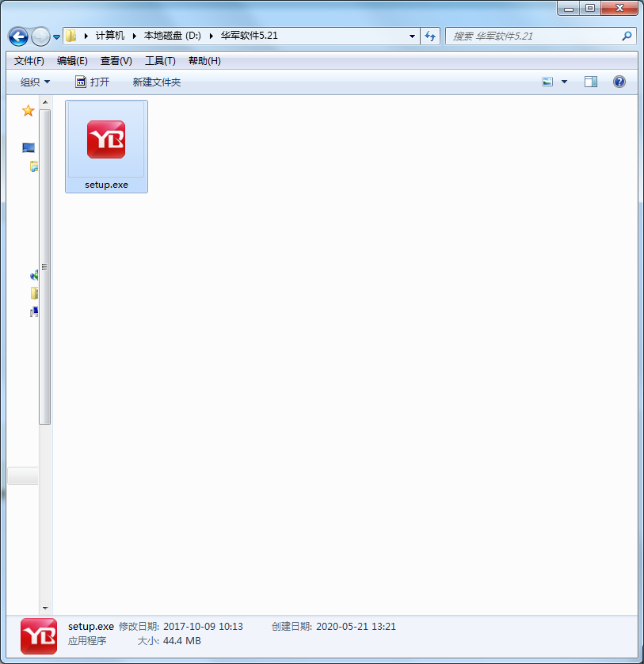This screenshot has width=644, height=664.
Task: Click setup.exe name in details pane
Action: point(91,627)
